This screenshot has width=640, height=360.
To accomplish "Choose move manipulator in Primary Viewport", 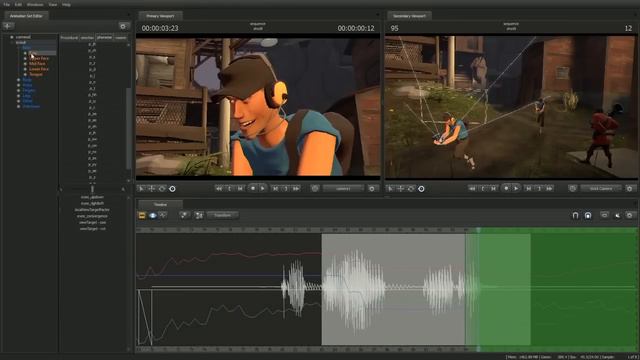I will tap(151, 189).
